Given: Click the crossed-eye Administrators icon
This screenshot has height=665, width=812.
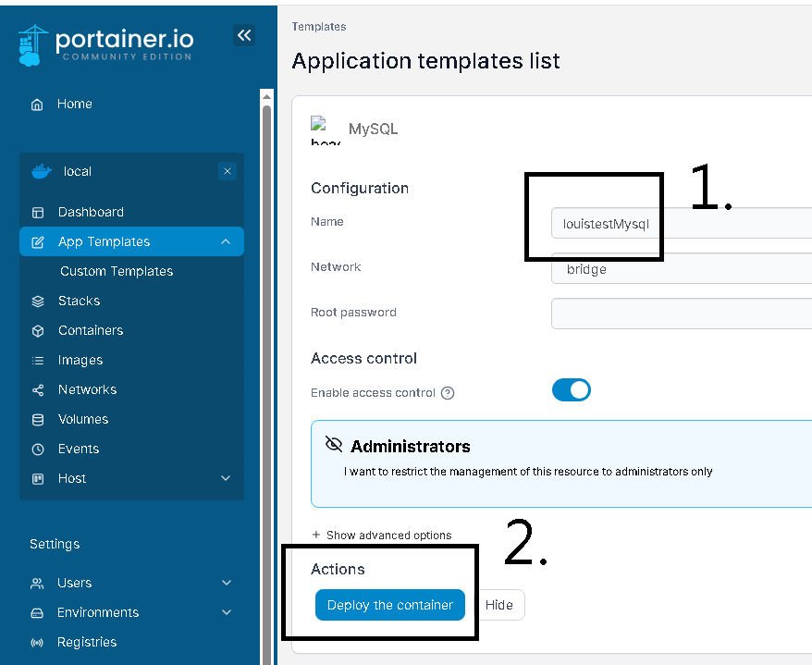Looking at the screenshot, I should [334, 444].
